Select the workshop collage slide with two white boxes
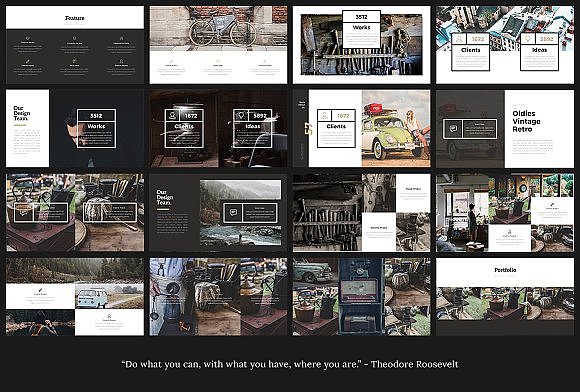580x392 pixels. click(x=361, y=213)
